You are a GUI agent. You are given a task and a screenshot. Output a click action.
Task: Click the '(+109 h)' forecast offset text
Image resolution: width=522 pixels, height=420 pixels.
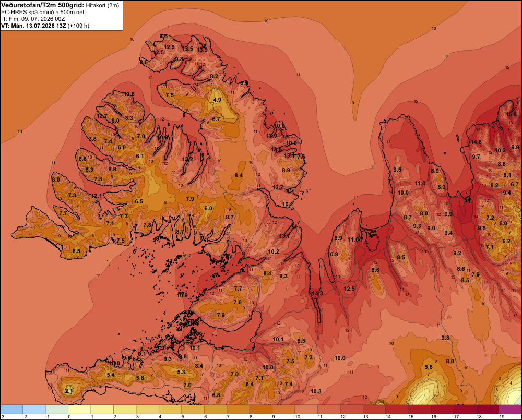point(78,26)
